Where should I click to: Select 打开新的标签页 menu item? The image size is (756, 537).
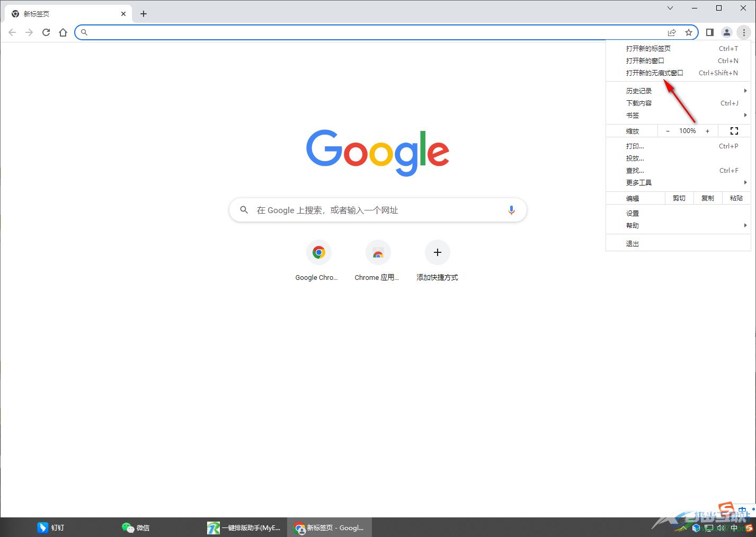679,48
